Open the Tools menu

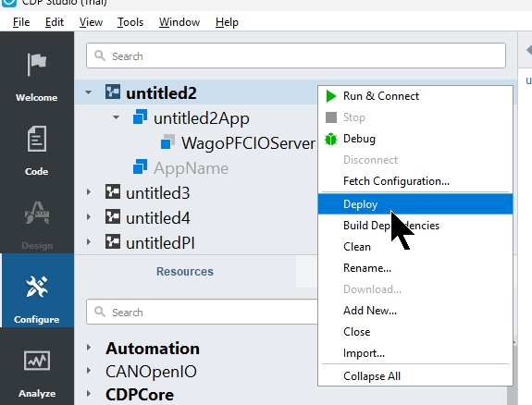[130, 22]
